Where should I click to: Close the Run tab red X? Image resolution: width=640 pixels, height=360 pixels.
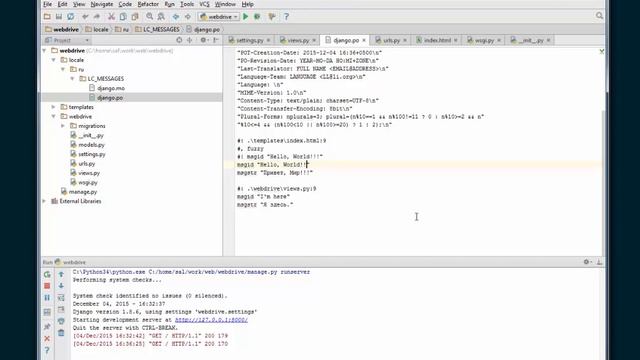pyautogui.click(x=47, y=338)
